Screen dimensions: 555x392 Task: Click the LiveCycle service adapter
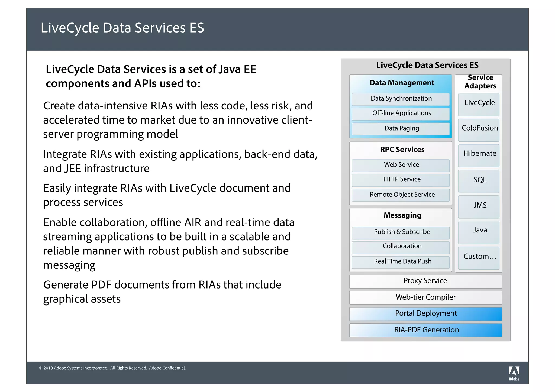479,104
